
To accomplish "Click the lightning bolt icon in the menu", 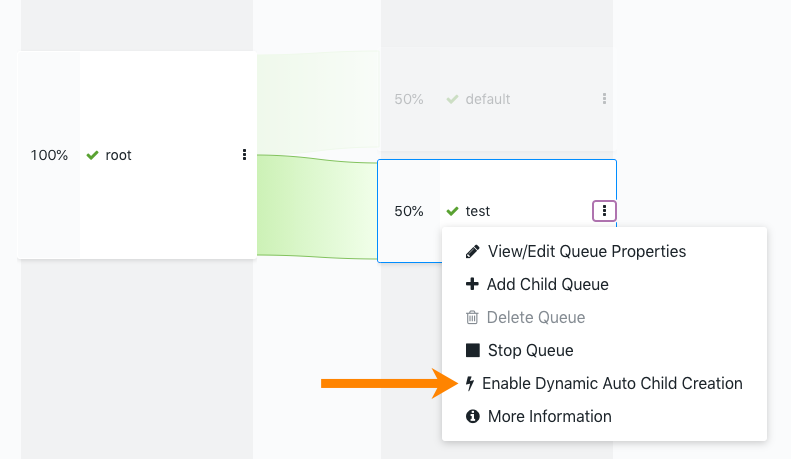I will (x=470, y=383).
